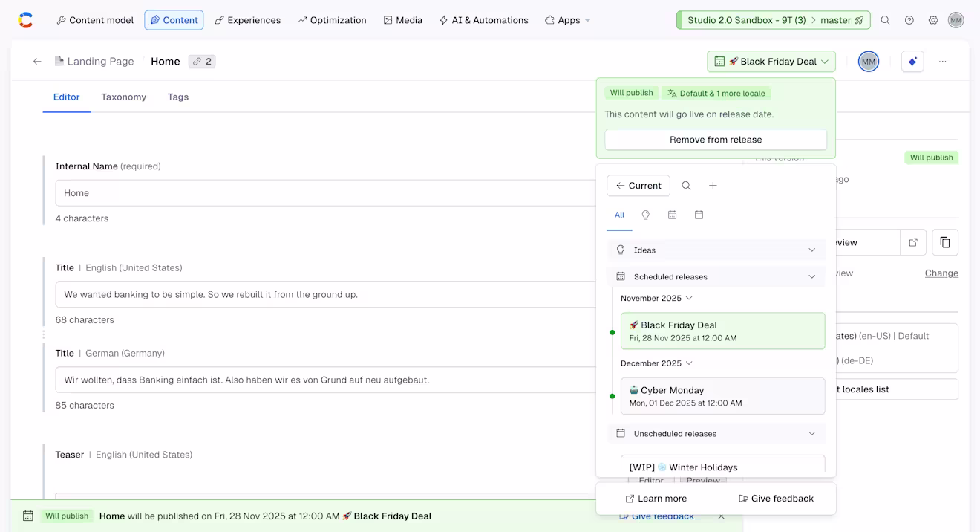Expand the Apps dropdown menu

click(567, 20)
